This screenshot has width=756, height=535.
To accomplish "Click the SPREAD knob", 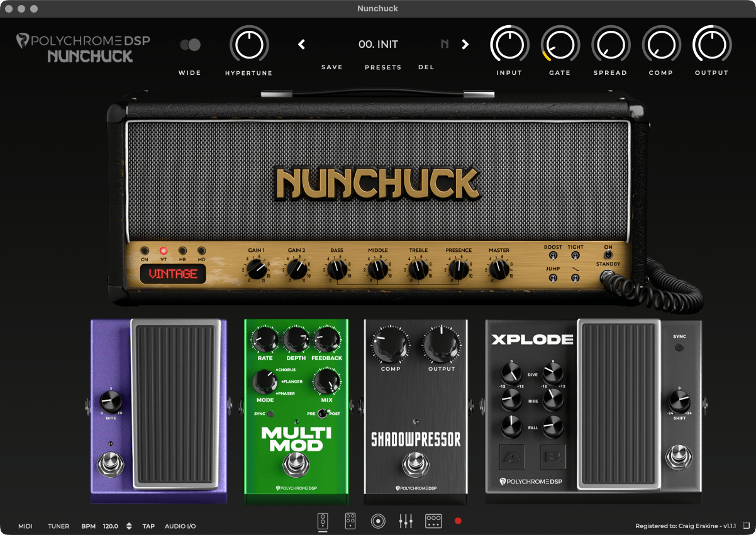I will pos(610,45).
